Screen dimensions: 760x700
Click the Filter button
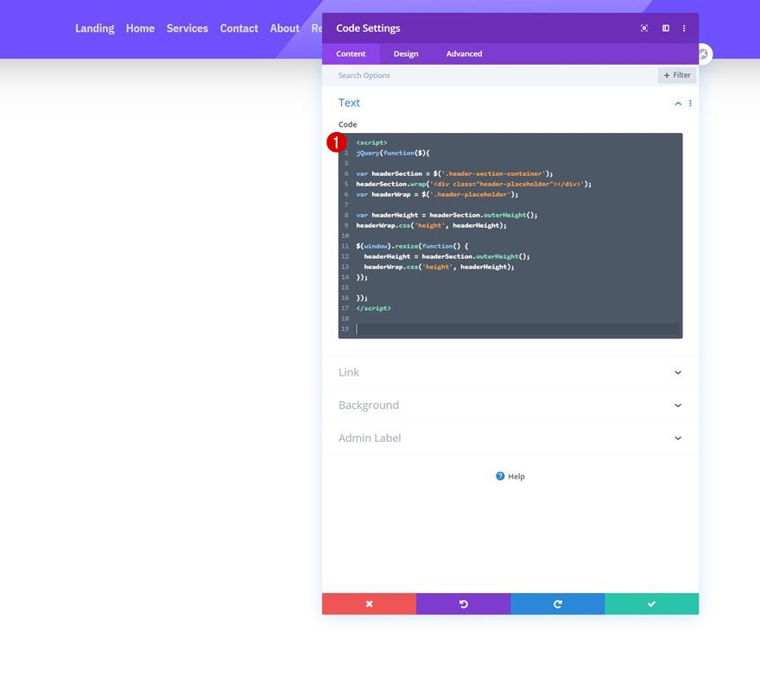point(676,74)
